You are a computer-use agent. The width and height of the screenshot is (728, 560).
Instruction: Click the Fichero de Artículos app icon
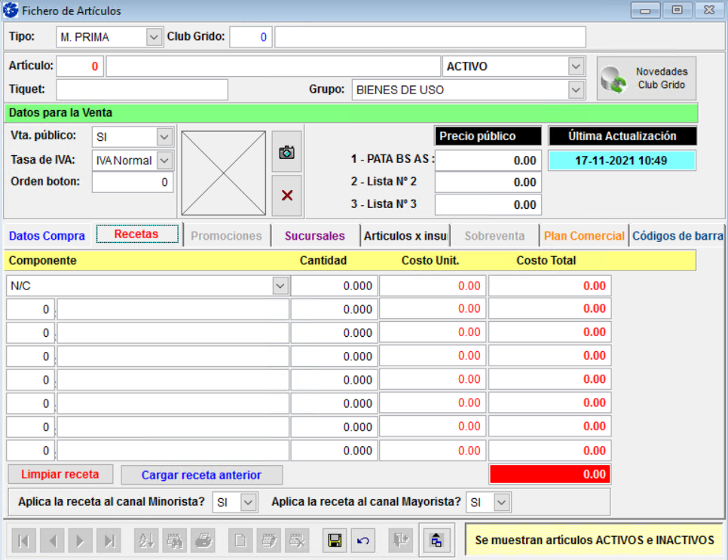[x=11, y=11]
